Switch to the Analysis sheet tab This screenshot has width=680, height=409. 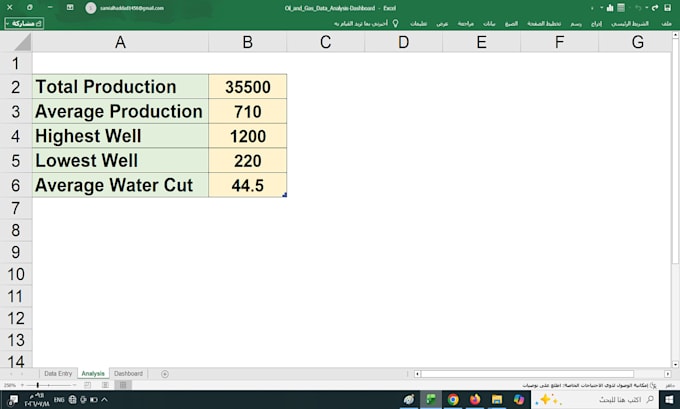[x=93, y=373]
